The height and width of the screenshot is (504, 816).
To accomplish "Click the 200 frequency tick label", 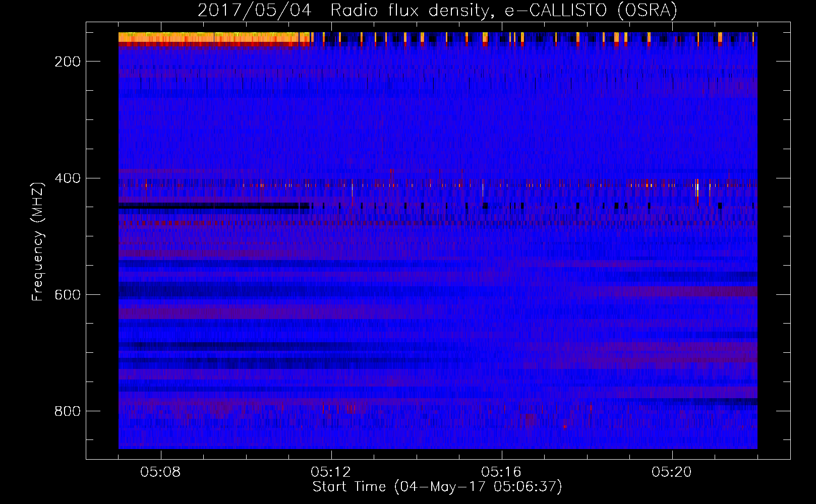I will [x=68, y=61].
